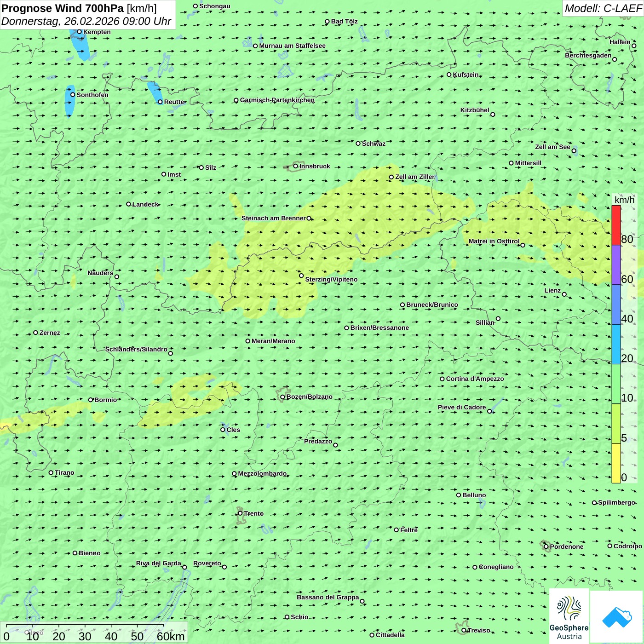Click the 'Meran/Merano' label
This screenshot has height=644, width=644.
point(273,341)
